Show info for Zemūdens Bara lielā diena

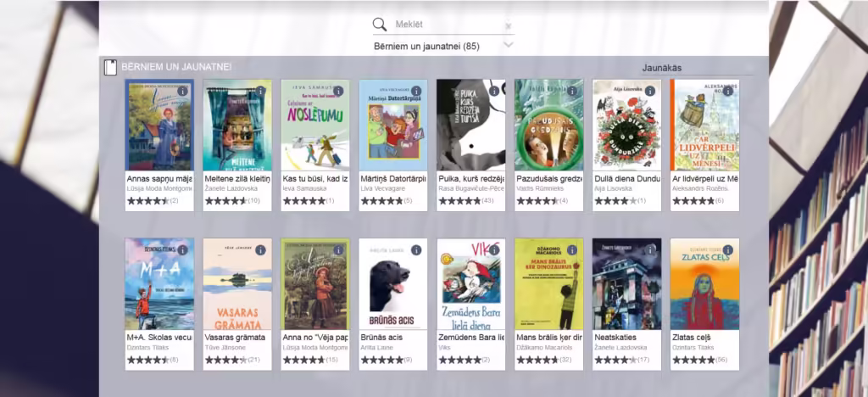[494, 250]
